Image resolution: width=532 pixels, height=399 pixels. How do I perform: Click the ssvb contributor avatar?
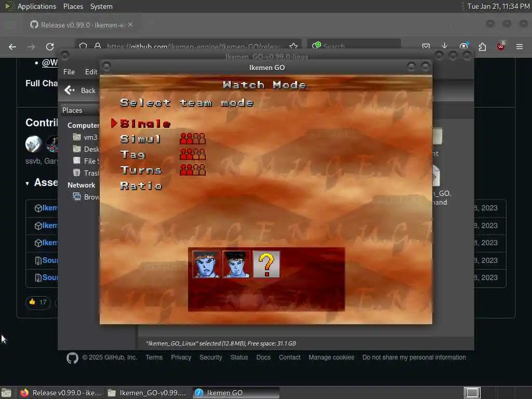pos(34,143)
